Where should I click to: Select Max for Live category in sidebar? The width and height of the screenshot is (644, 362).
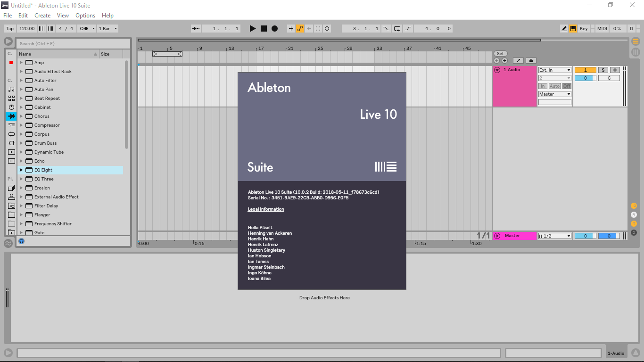[x=11, y=134]
